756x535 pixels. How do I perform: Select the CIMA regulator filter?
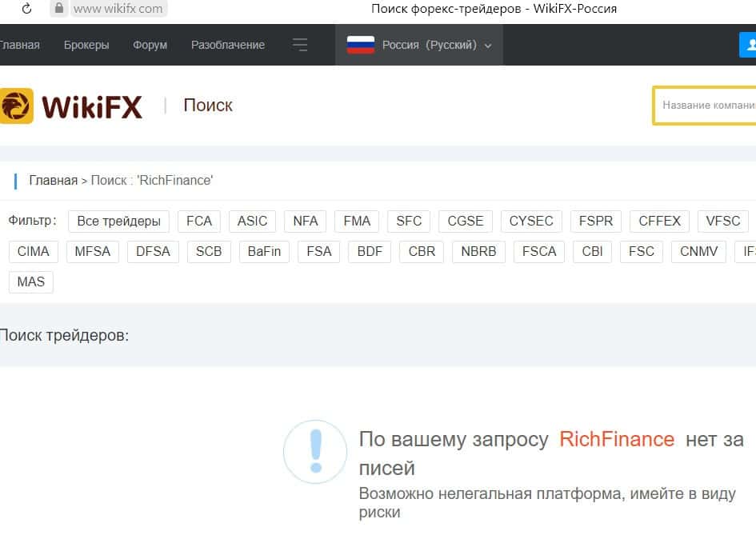[x=34, y=252]
